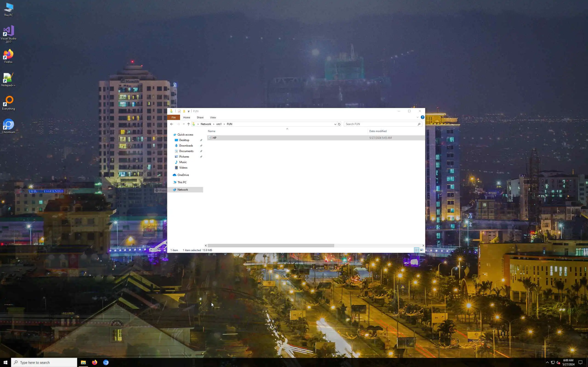The width and height of the screenshot is (588, 367).
Task: Open recent locations dropdown arrow
Action: click(184, 124)
